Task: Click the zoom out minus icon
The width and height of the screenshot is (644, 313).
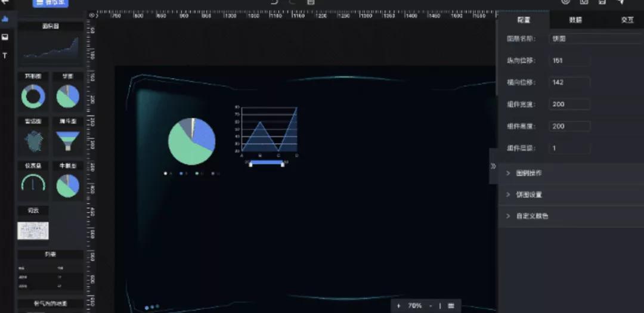Action: [x=431, y=306]
